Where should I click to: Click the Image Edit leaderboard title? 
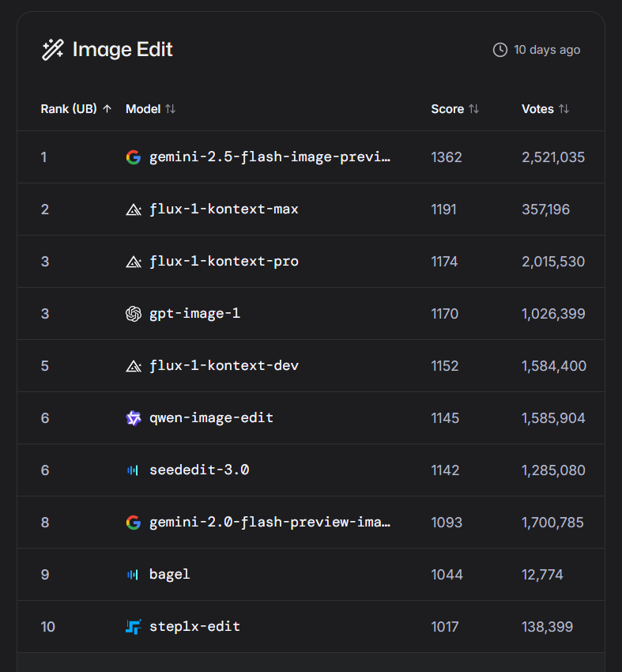pyautogui.click(x=123, y=50)
